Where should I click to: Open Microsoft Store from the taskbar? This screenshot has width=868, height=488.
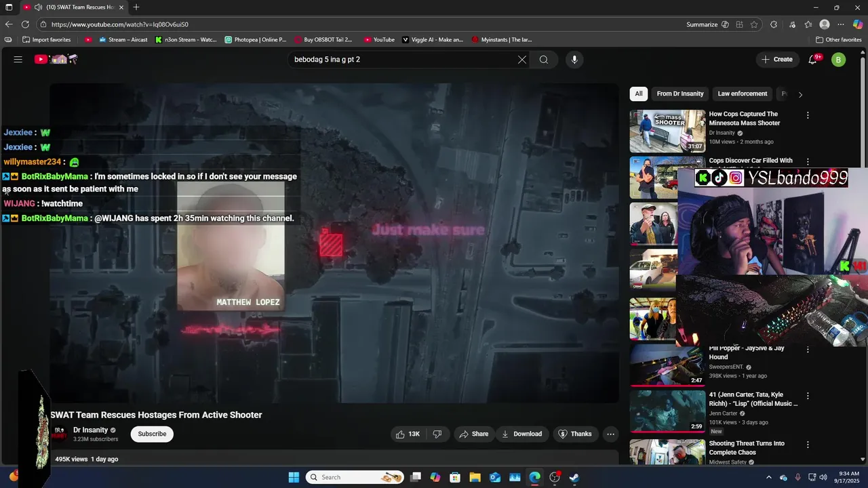455,477
